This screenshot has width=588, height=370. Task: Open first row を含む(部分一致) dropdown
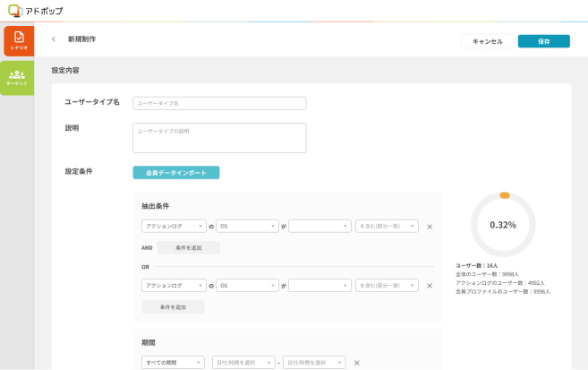coord(387,226)
